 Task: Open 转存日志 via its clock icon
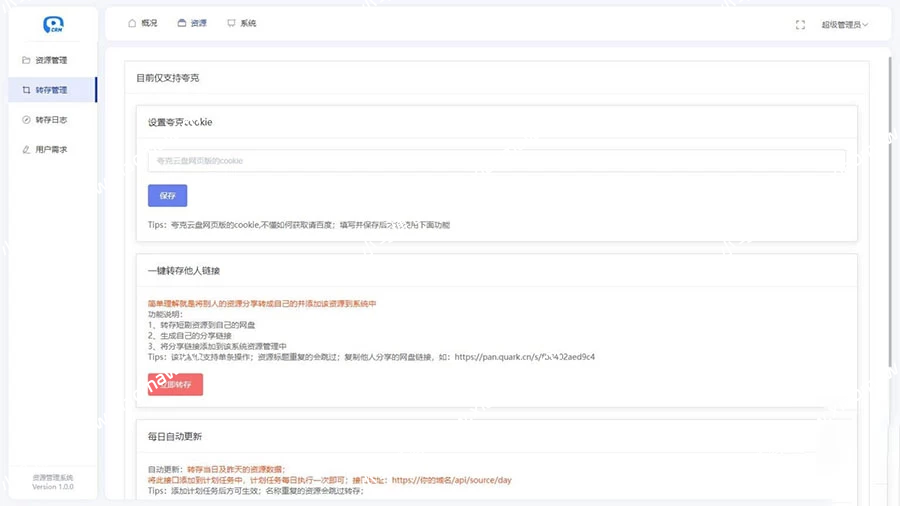[26, 120]
